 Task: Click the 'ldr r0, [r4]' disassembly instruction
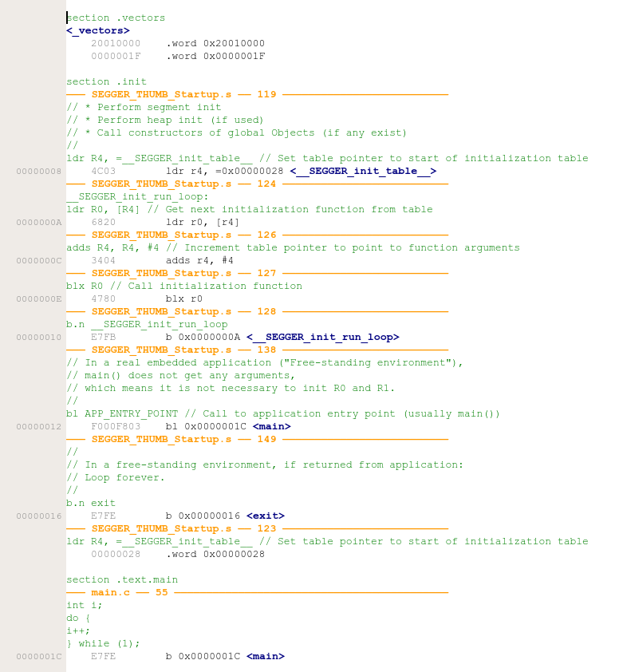click(x=203, y=223)
